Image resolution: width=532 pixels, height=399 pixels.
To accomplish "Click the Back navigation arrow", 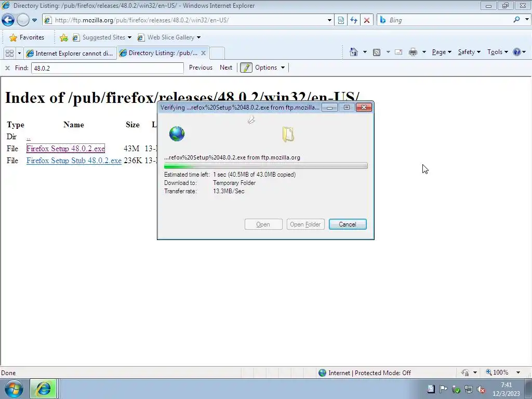I will pyautogui.click(x=8, y=20).
